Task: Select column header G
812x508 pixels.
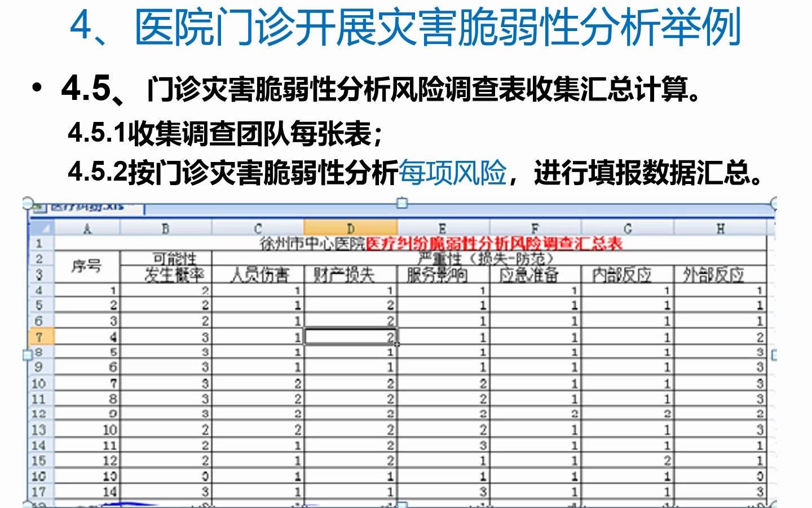Action: [628, 228]
